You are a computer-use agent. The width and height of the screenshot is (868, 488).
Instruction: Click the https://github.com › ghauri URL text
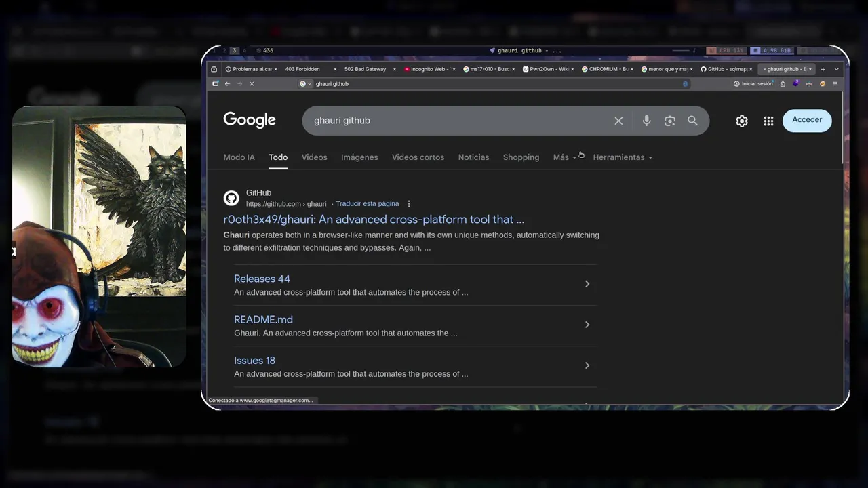[x=286, y=204]
